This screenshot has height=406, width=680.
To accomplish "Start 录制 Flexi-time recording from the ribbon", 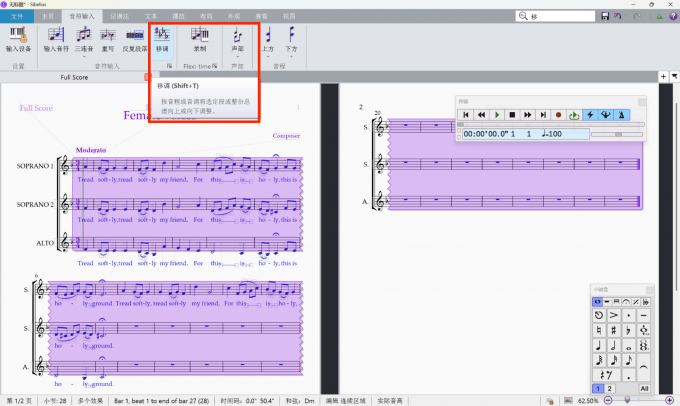I will point(199,39).
